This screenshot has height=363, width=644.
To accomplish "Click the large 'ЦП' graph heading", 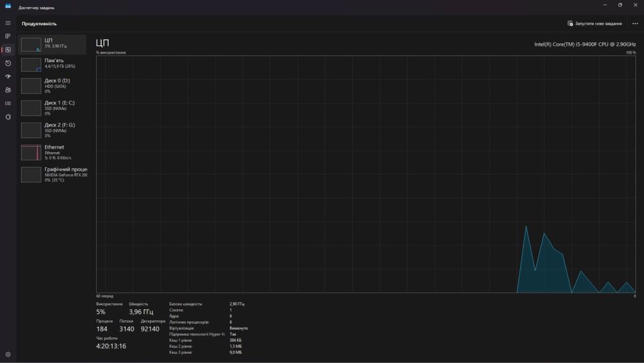I will pyautogui.click(x=102, y=43).
